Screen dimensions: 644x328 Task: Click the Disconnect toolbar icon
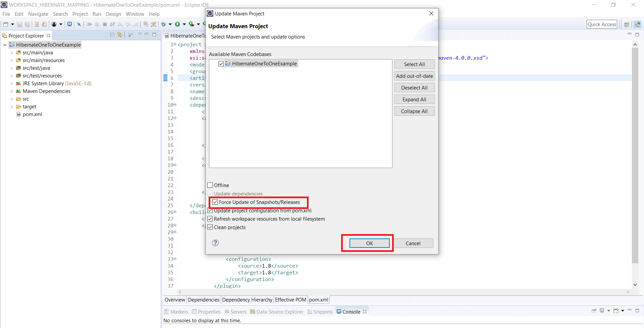(112, 24)
